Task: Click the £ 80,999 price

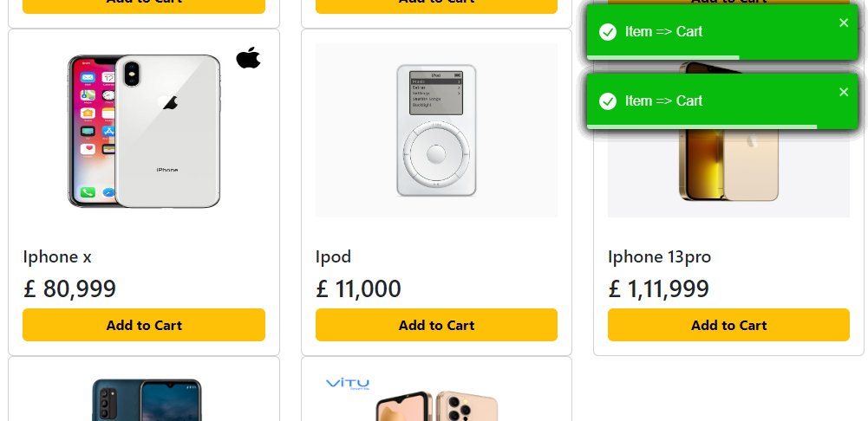Action: click(69, 288)
